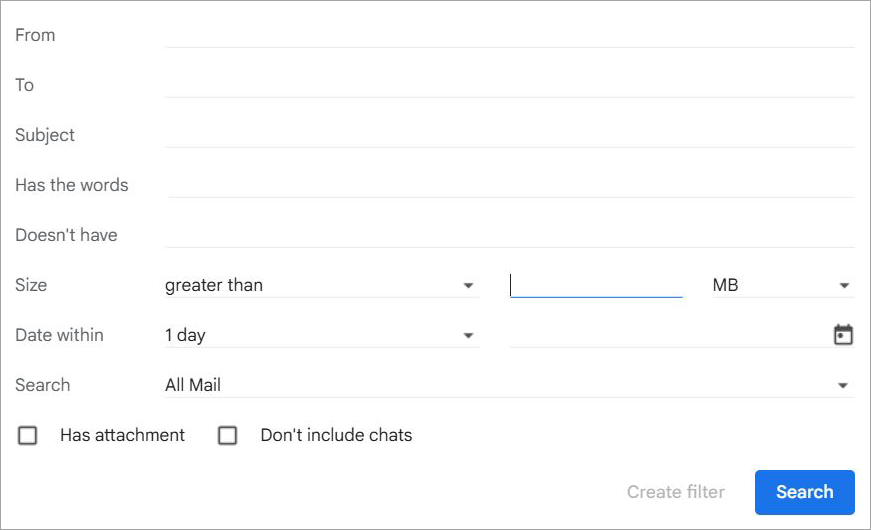Open the MB size unit dropdown

[x=780, y=285]
